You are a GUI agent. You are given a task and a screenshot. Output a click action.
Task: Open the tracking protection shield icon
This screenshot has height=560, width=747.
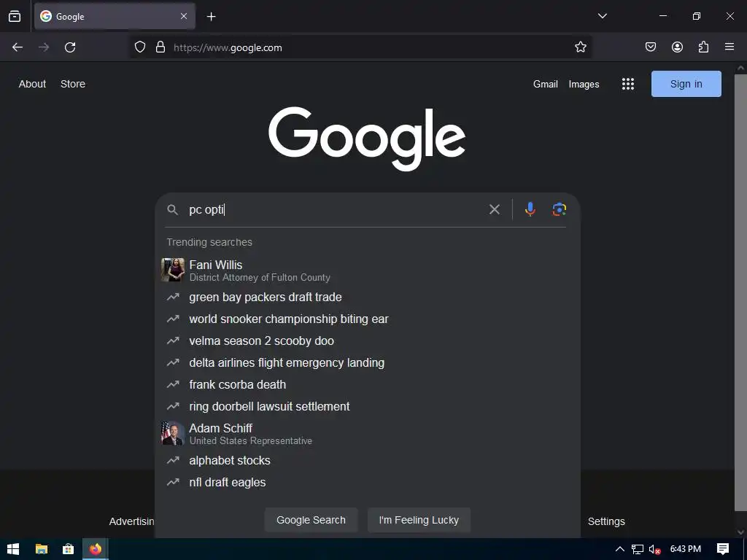point(139,47)
